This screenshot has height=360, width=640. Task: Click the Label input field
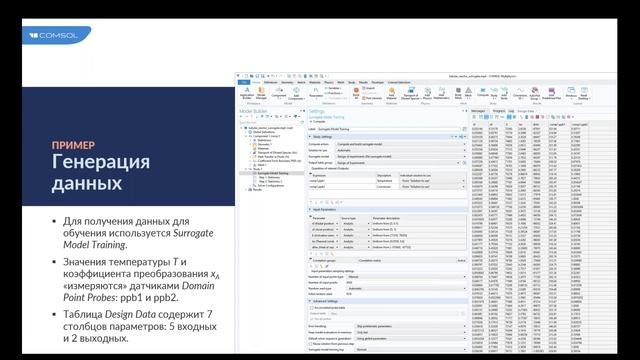389,129
